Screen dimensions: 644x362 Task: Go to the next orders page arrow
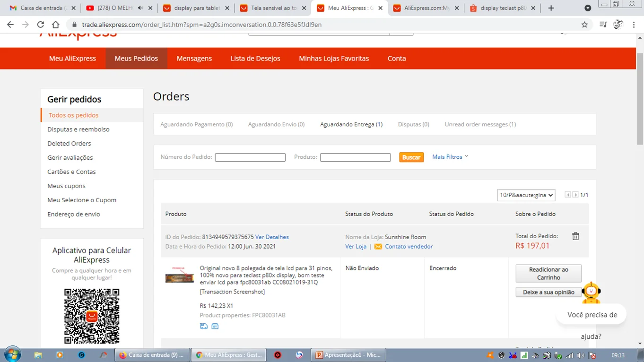(x=575, y=195)
